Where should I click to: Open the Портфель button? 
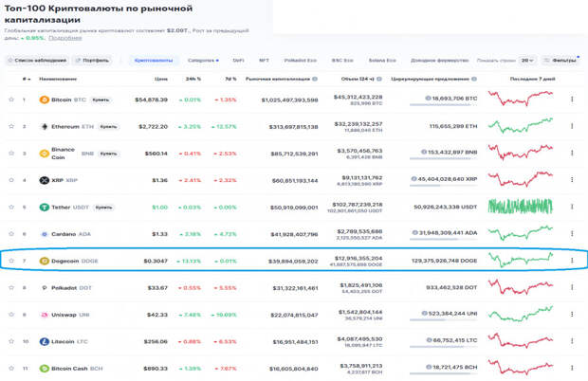[92, 61]
